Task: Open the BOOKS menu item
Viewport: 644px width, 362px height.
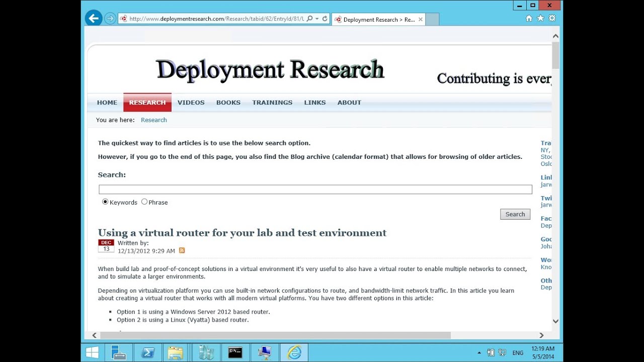Action: (228, 103)
